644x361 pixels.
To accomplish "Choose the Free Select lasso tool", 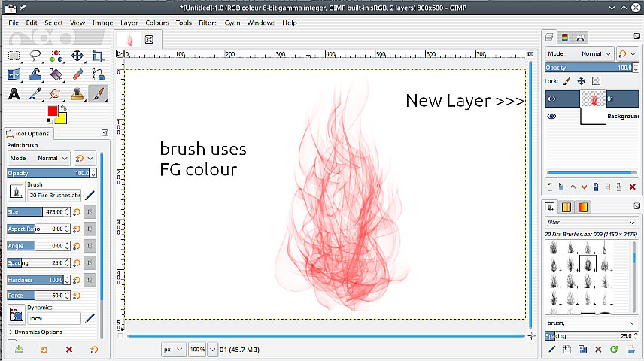I will click(x=35, y=56).
